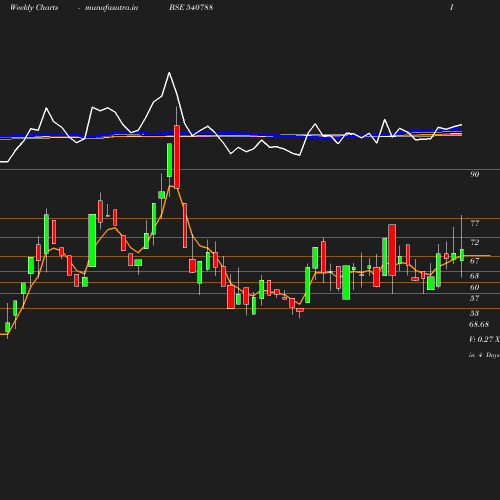Image resolution: width=500 pixels, height=500 pixels.
Task: Click the price level label 57
Action: tap(475, 298)
